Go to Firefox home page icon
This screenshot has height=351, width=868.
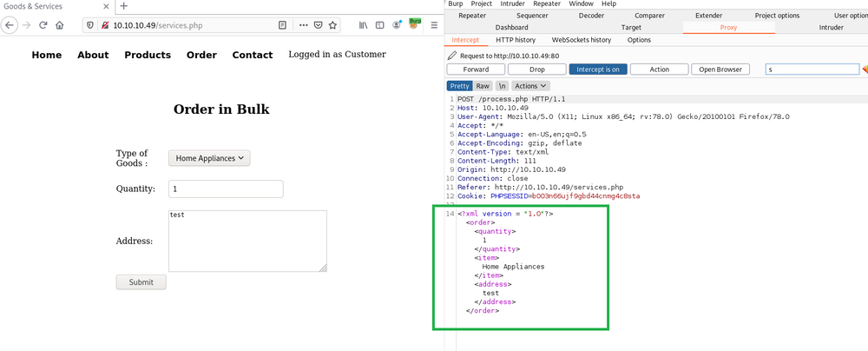60,25
